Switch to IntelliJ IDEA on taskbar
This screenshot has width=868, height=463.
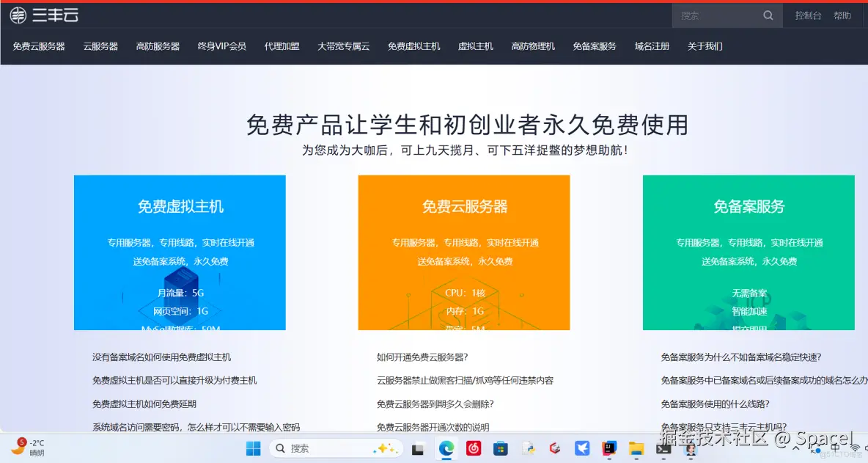[x=609, y=448]
